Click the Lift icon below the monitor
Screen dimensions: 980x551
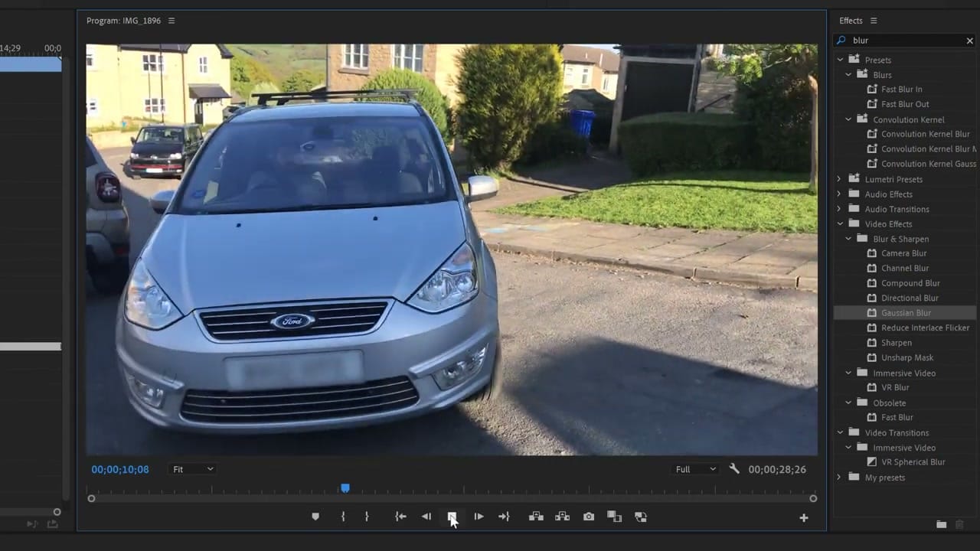[x=536, y=517]
